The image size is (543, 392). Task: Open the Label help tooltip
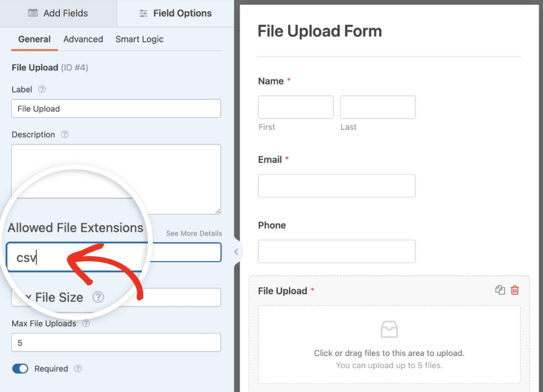coord(42,89)
